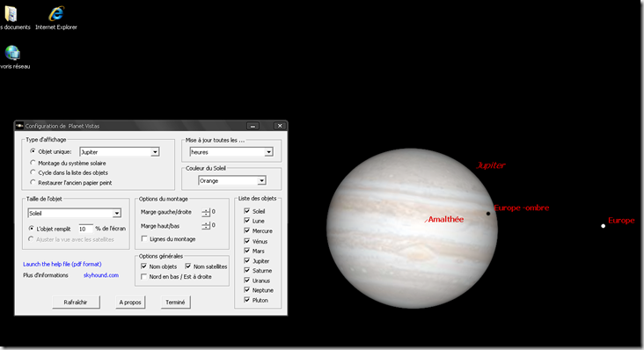Select the documents folder desktop icon
Screen dimensions: 644x350
tap(11, 14)
